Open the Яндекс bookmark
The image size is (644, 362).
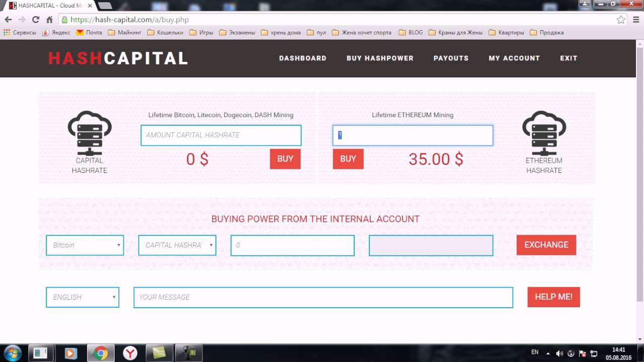pos(56,32)
